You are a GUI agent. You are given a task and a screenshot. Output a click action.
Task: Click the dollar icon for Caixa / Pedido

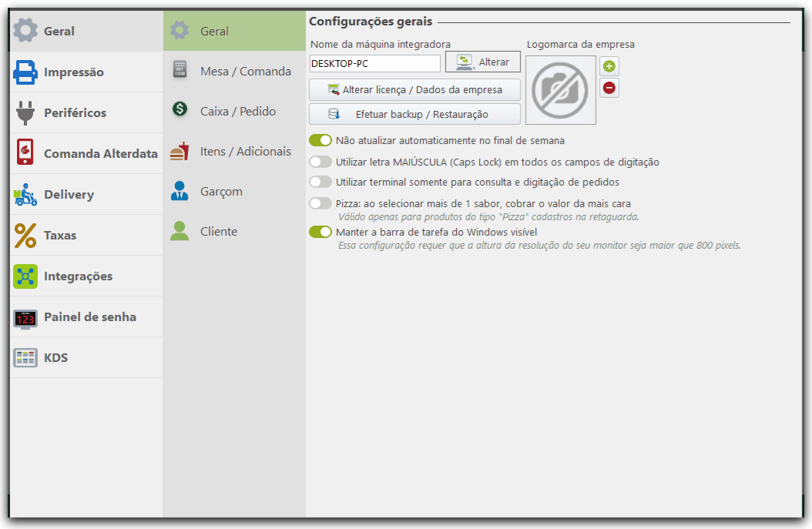180,109
